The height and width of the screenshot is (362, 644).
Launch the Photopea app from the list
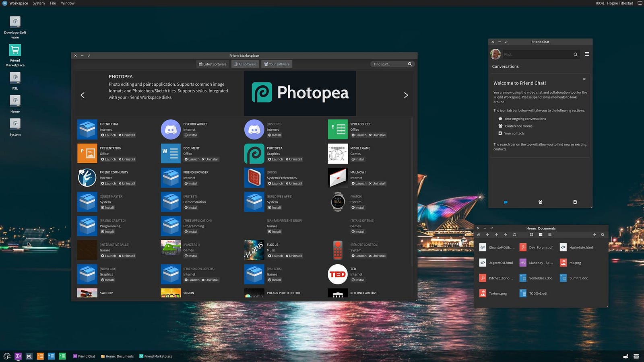click(x=275, y=159)
